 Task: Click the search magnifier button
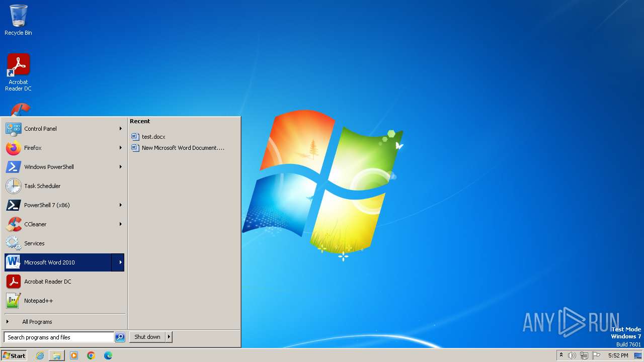[x=120, y=337]
